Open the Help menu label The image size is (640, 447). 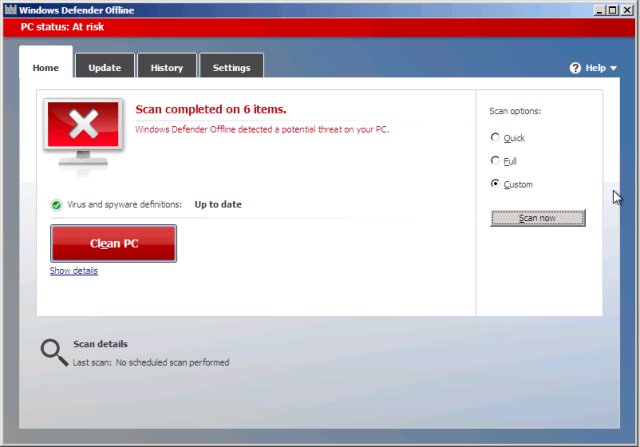coord(596,68)
